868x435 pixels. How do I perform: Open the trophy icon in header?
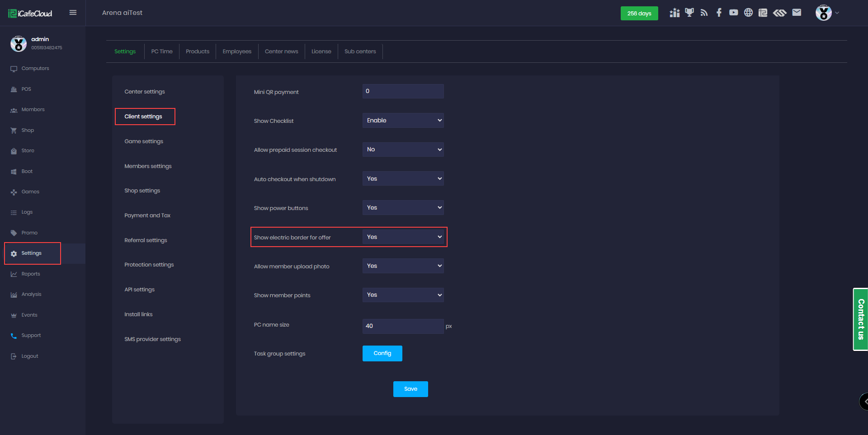[x=689, y=13]
